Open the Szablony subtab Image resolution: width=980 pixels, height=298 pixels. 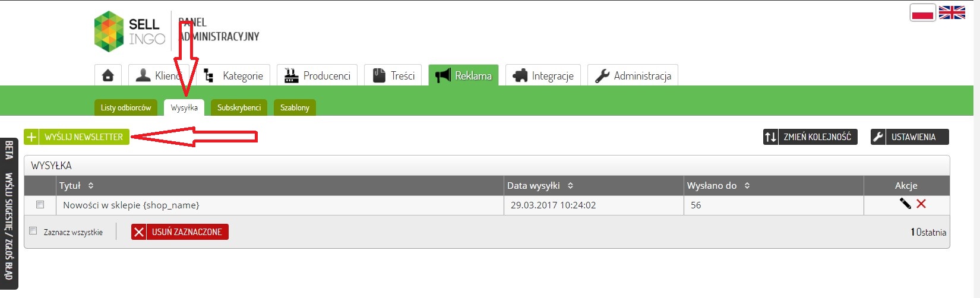click(x=295, y=107)
